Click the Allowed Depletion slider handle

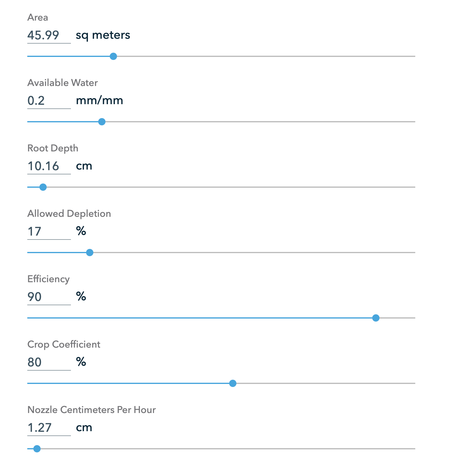(90, 253)
